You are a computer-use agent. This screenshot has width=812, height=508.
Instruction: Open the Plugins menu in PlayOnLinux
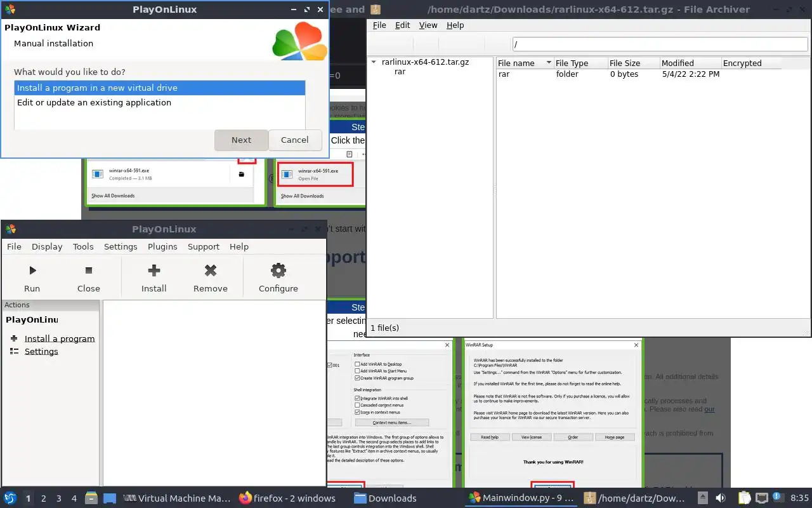point(162,246)
